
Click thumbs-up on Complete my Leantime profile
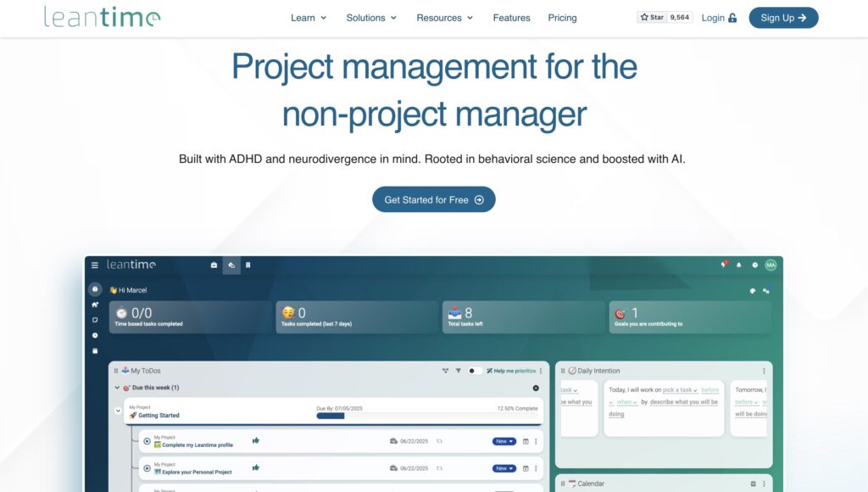(x=256, y=440)
